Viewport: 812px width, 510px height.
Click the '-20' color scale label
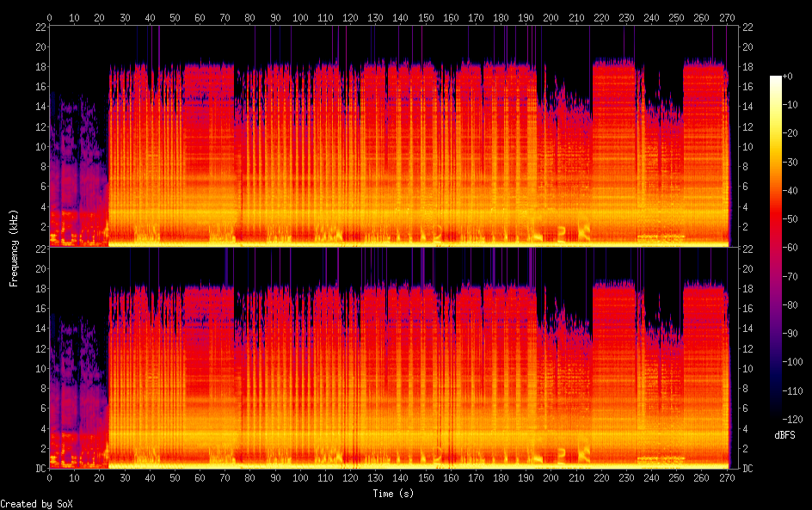[790, 133]
